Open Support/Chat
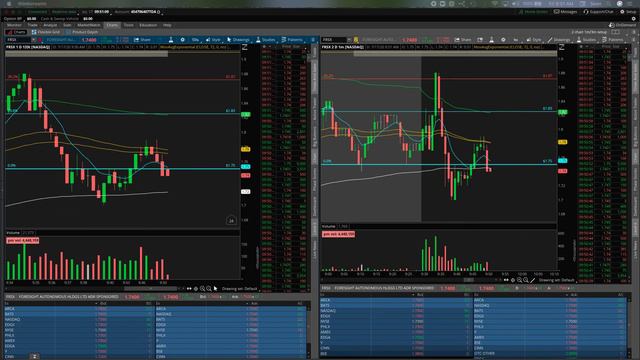The height and width of the screenshot is (360, 640). point(599,12)
